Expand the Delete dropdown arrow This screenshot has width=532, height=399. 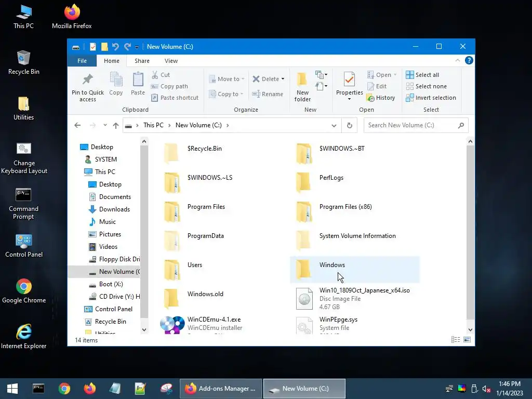(283, 79)
